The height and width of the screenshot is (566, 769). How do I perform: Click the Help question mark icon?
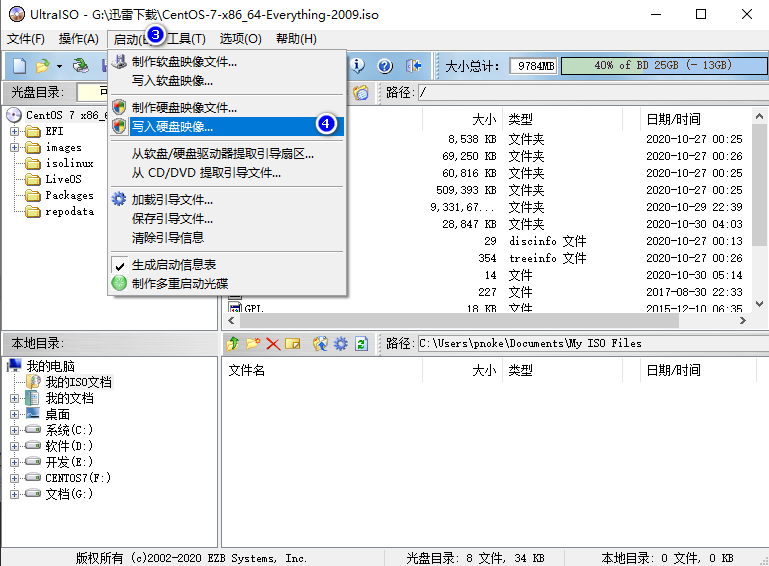pos(384,66)
